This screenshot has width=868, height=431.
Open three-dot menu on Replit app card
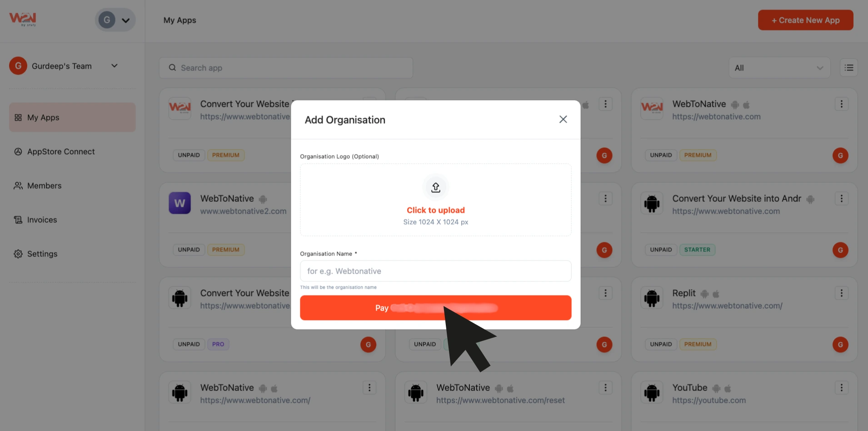[841, 293]
